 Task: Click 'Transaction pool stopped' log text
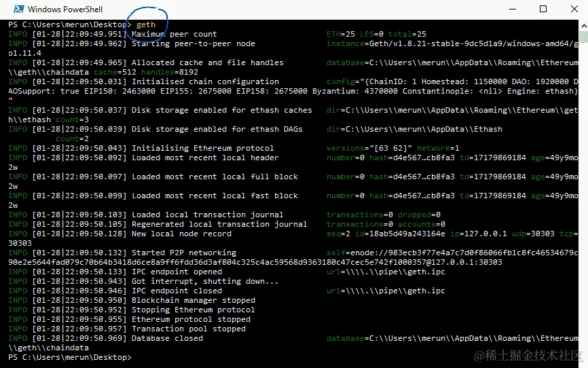(x=189, y=329)
